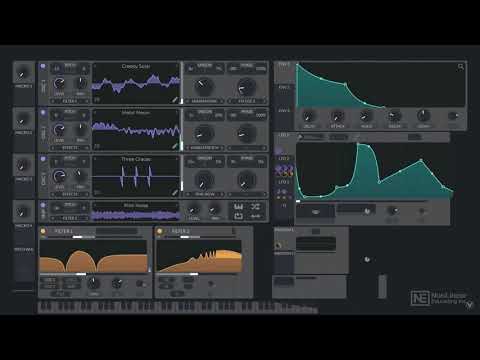The image size is (480, 360).
Task: Select the LFO 2 tab
Action: coord(284,167)
